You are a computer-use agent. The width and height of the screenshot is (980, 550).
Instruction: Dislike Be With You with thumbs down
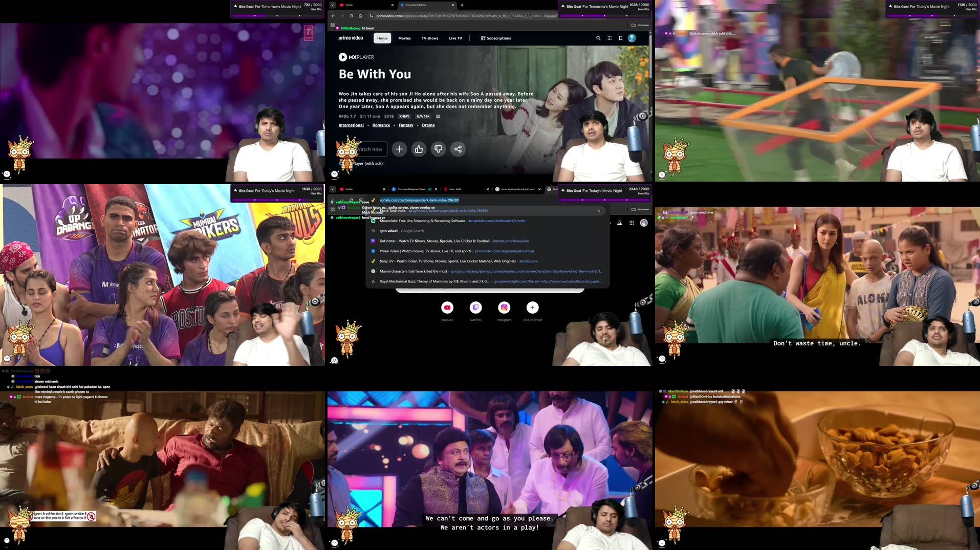(x=438, y=149)
